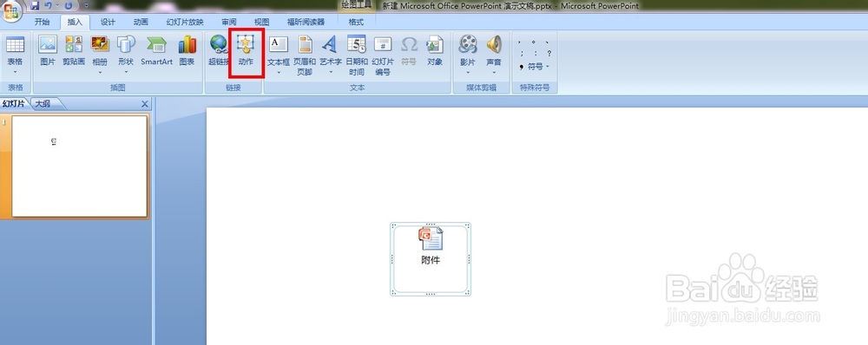Viewport: 868px width, 345px height.
Task: Open the 视图 ribbon tab
Action: (261, 23)
